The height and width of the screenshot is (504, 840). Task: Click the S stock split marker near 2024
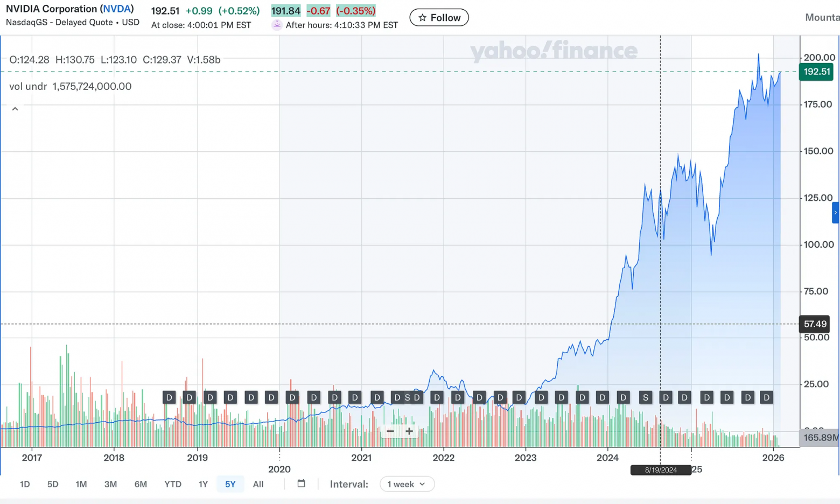pyautogui.click(x=646, y=397)
